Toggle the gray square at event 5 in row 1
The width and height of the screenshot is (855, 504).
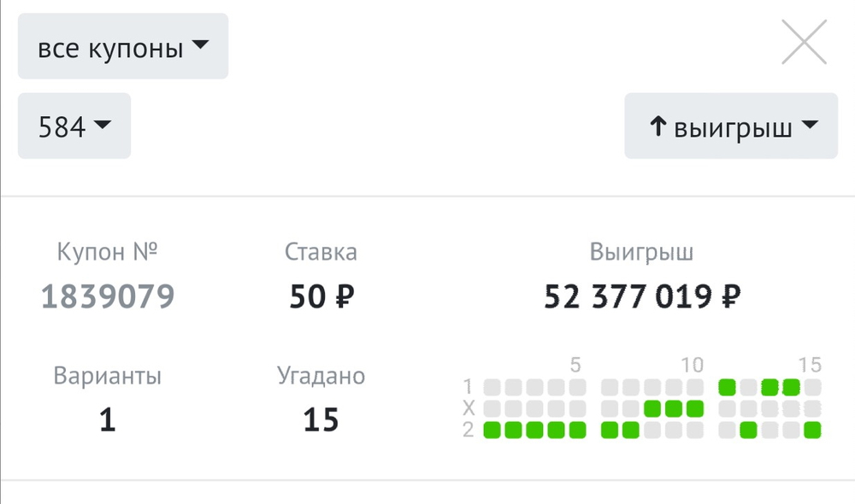575,388
